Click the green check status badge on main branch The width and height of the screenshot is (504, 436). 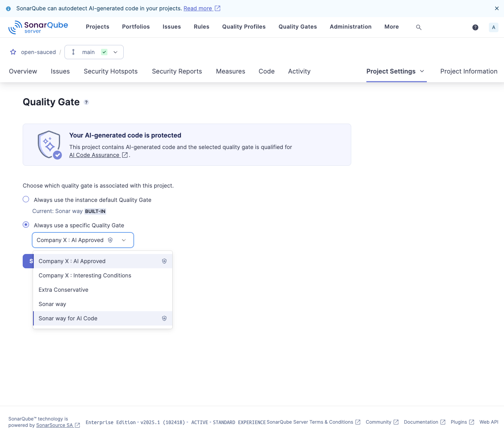click(104, 52)
